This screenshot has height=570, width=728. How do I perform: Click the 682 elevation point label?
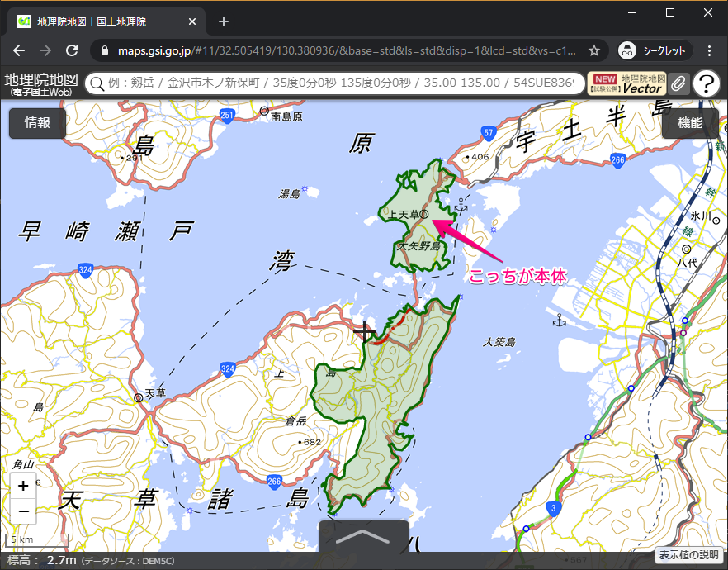click(x=312, y=442)
